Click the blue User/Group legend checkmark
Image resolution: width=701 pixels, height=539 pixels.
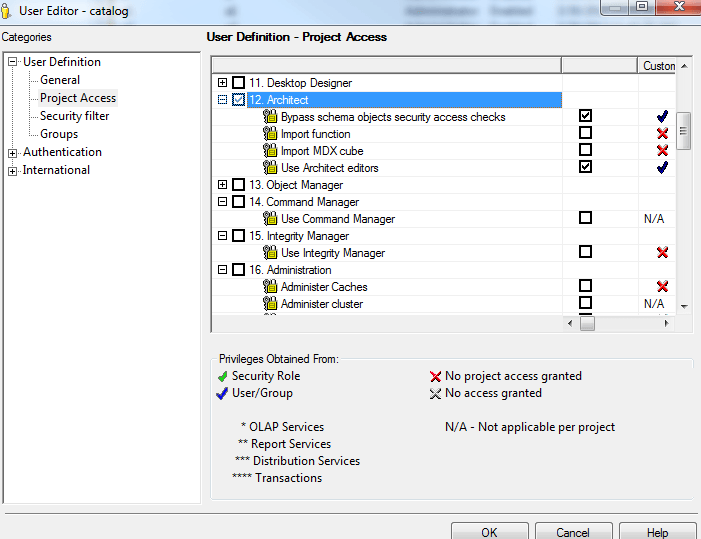pyautogui.click(x=222, y=393)
